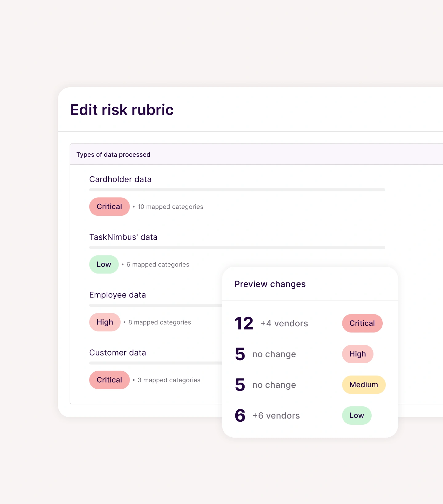Viewport: 443px width, 504px height.
Task: Click the '3 mapped categories' text
Action: point(169,380)
